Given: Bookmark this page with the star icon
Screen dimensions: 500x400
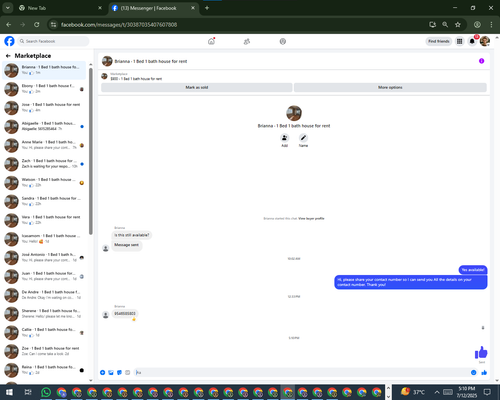Looking at the screenshot, I should [x=458, y=24].
